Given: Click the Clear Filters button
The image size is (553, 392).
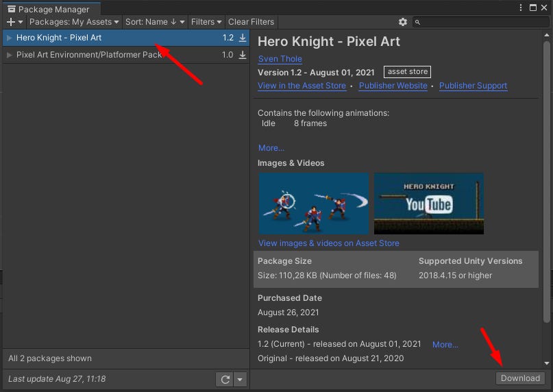Looking at the screenshot, I should (x=251, y=22).
